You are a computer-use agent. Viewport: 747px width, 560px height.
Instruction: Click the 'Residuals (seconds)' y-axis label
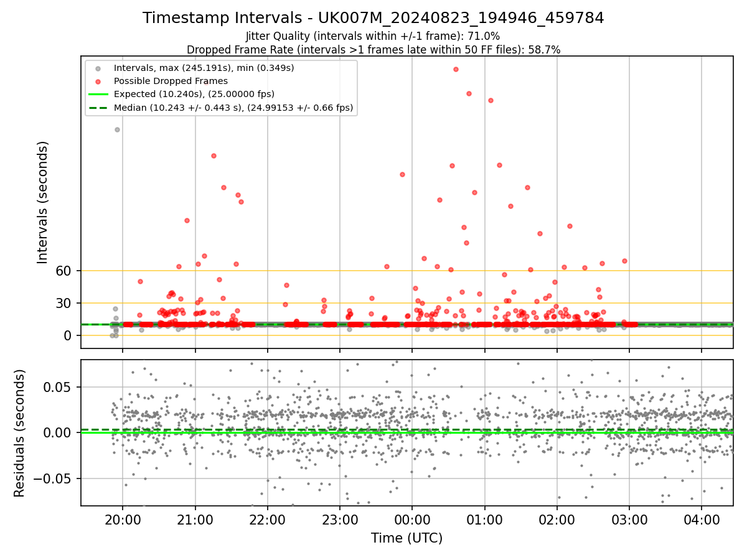(x=20, y=432)
